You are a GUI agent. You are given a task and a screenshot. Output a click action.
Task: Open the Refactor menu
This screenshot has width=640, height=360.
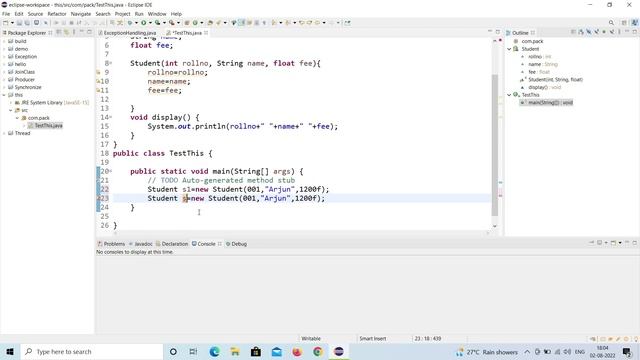[x=57, y=14]
